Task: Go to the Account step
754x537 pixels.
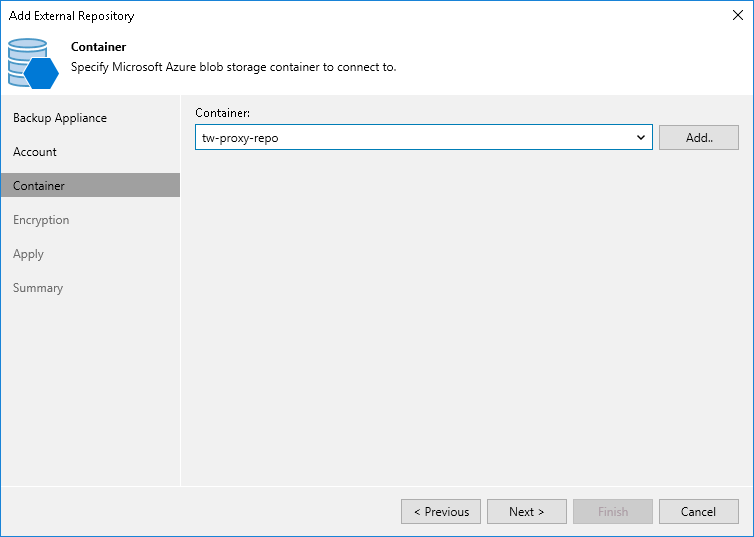Action: click(35, 151)
